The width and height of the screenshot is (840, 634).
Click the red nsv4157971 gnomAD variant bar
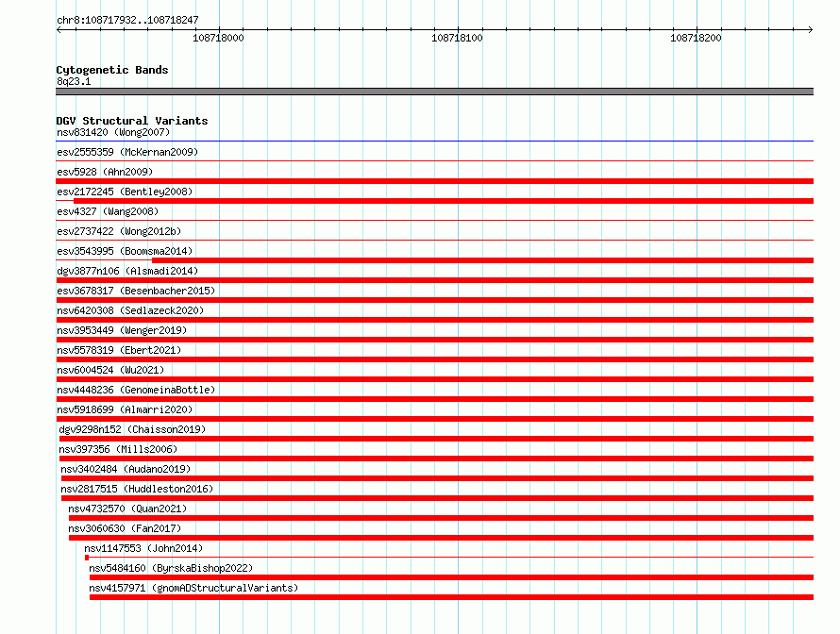click(451, 597)
